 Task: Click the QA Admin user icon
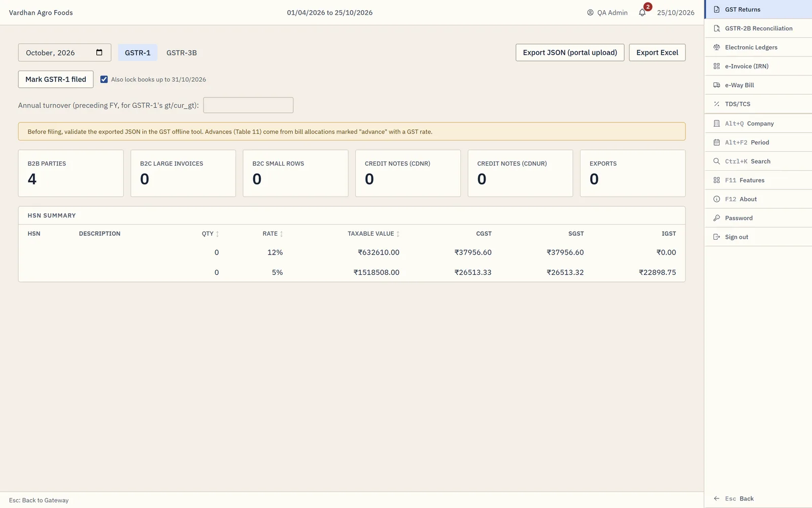click(x=590, y=13)
